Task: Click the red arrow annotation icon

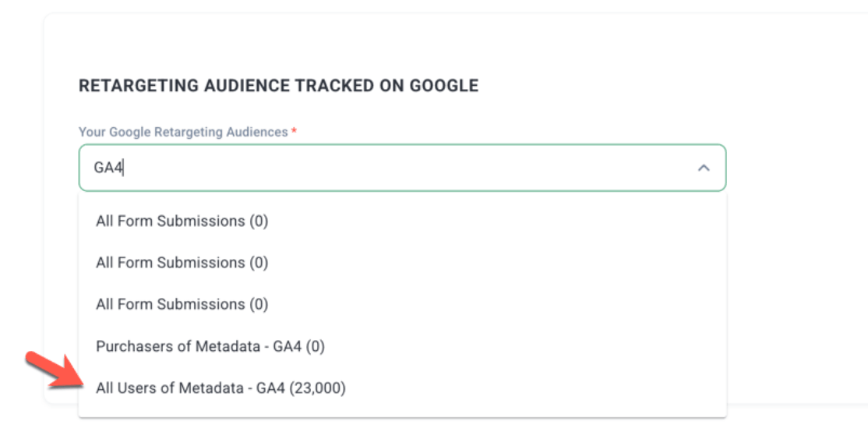Action: (55, 369)
